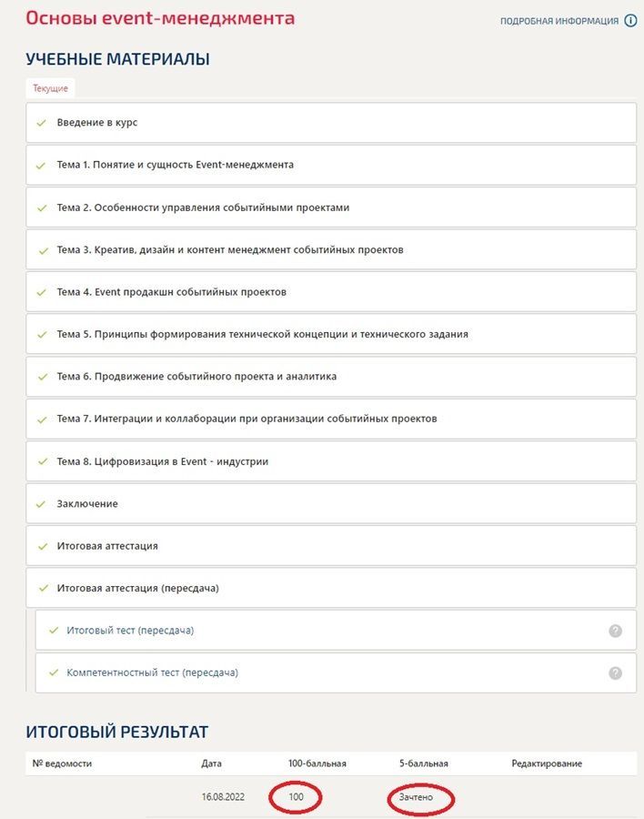Image resolution: width=644 pixels, height=819 pixels.
Task: Click the green checkmark beside Тема 4
Action: tap(41, 292)
